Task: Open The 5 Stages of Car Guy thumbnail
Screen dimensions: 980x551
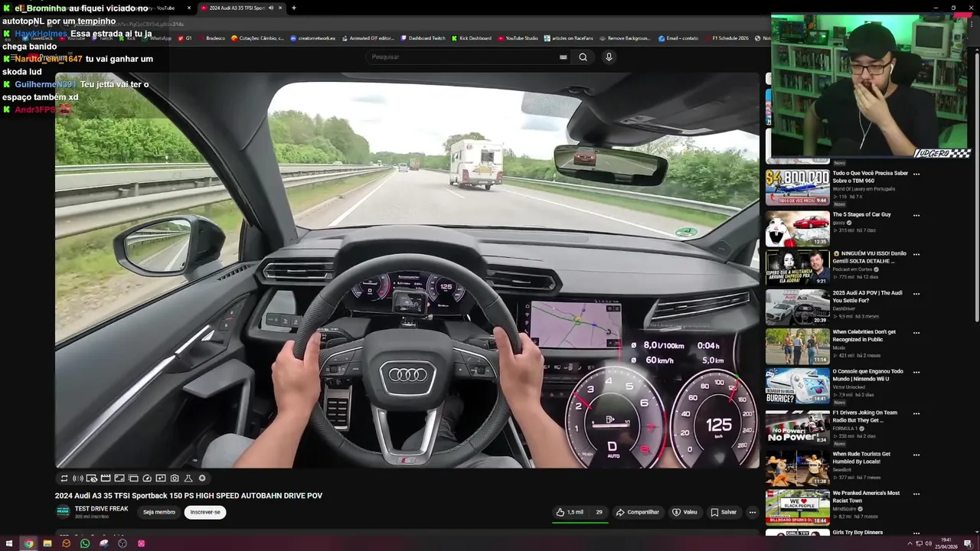Action: 797,228
